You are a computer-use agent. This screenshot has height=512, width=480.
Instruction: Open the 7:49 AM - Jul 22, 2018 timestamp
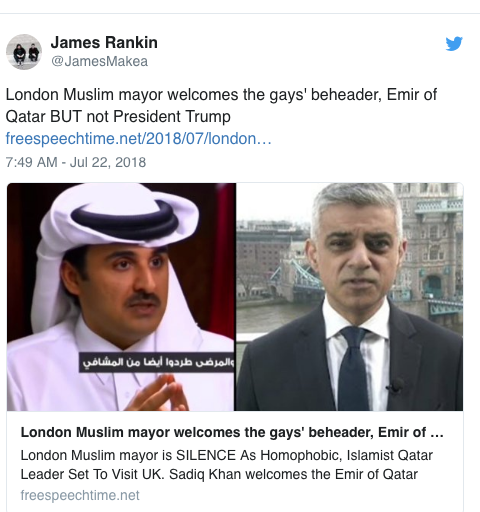tap(76, 162)
